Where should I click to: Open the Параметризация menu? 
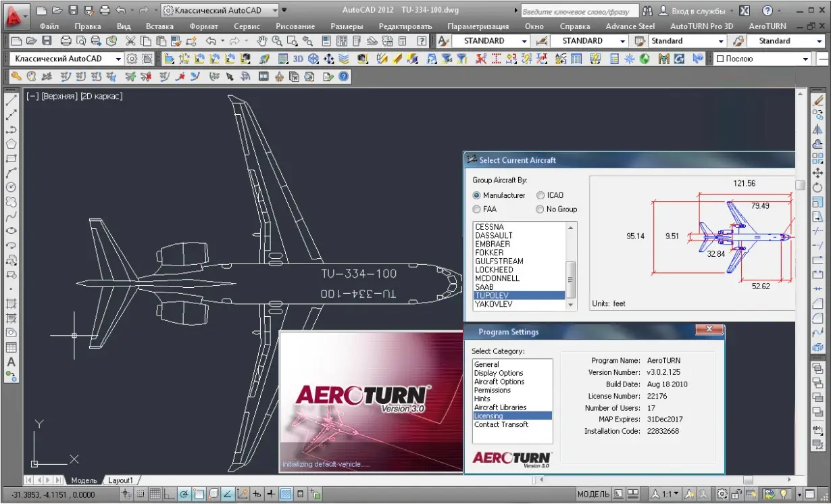point(478,26)
